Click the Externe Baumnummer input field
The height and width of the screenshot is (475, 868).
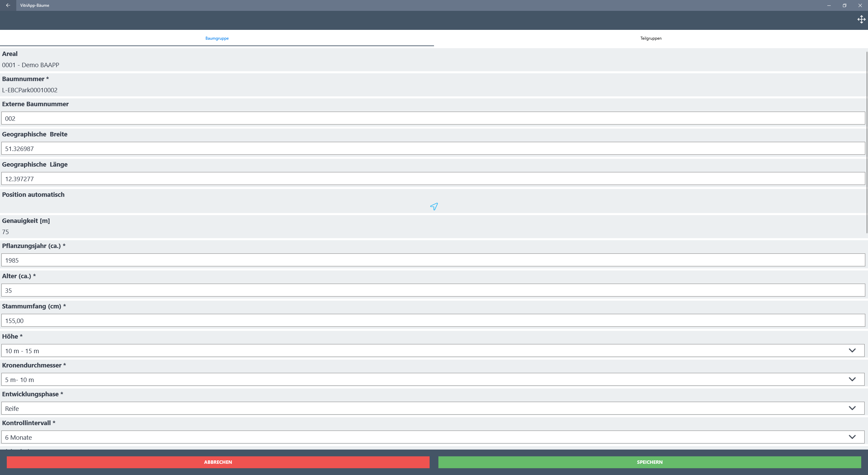point(433,118)
